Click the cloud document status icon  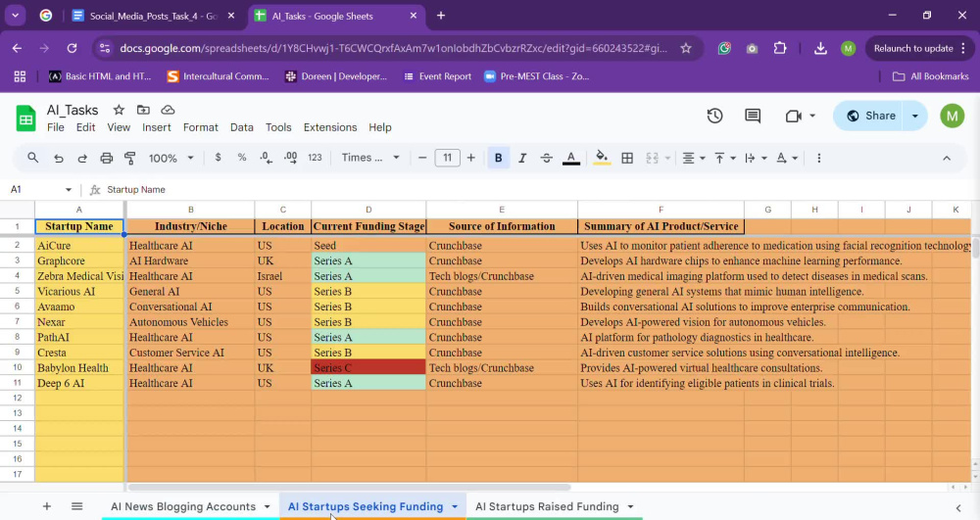coord(168,110)
